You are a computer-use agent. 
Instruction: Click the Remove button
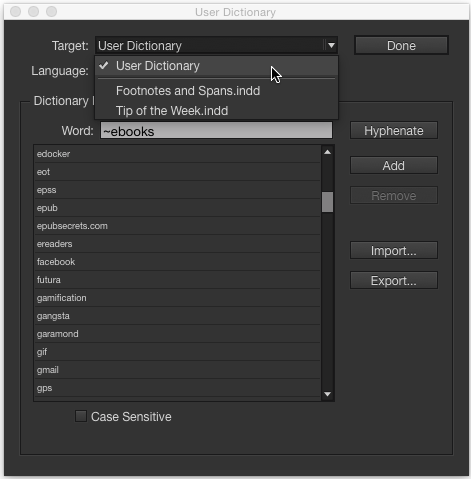pyautogui.click(x=394, y=195)
